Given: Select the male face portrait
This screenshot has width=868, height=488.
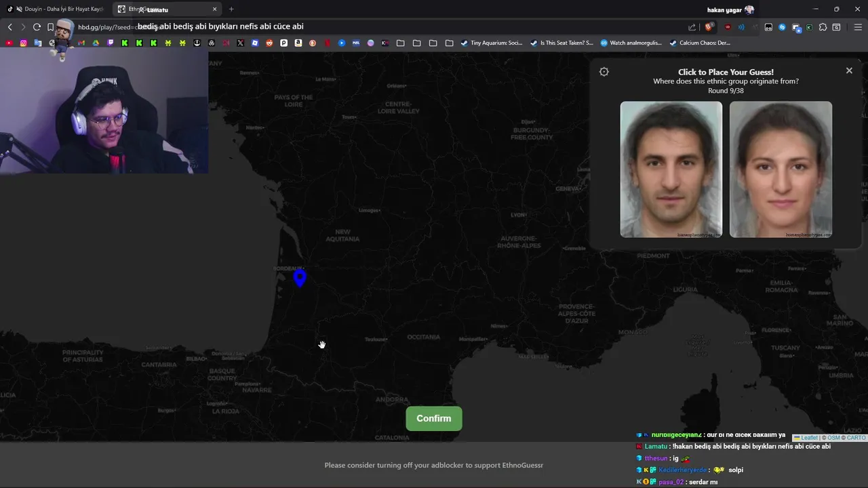Looking at the screenshot, I should [671, 169].
